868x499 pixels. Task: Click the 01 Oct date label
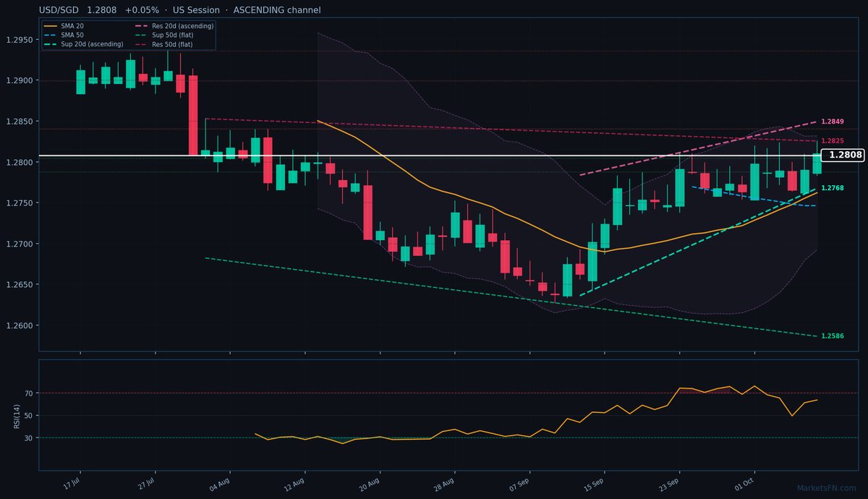(745, 483)
